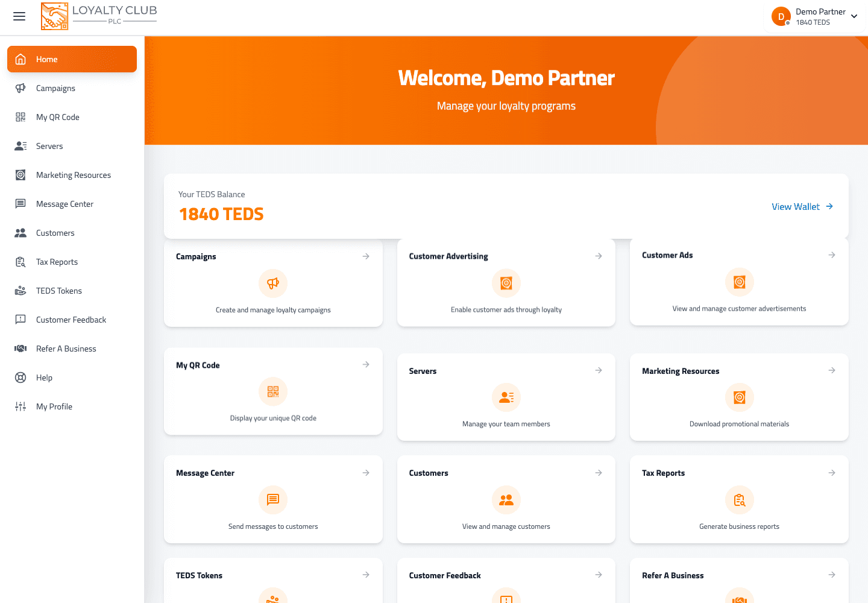Open Refer A Business sidebar label
868x603 pixels.
(x=66, y=349)
